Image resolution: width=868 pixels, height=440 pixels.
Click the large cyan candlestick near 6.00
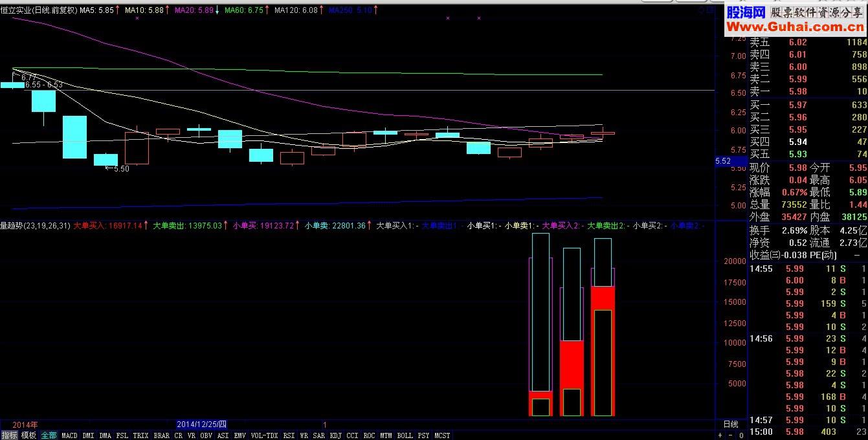click(x=74, y=137)
